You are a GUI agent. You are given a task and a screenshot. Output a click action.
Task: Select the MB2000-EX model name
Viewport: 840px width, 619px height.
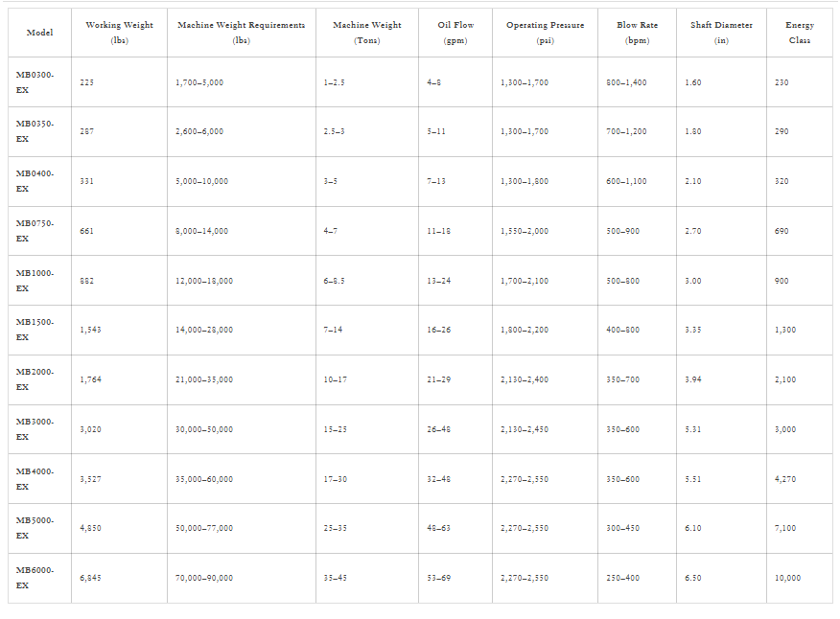click(35, 379)
